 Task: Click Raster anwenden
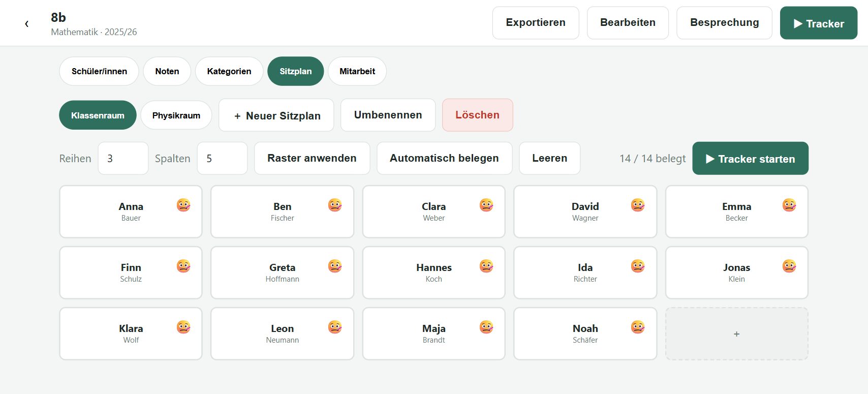[312, 158]
